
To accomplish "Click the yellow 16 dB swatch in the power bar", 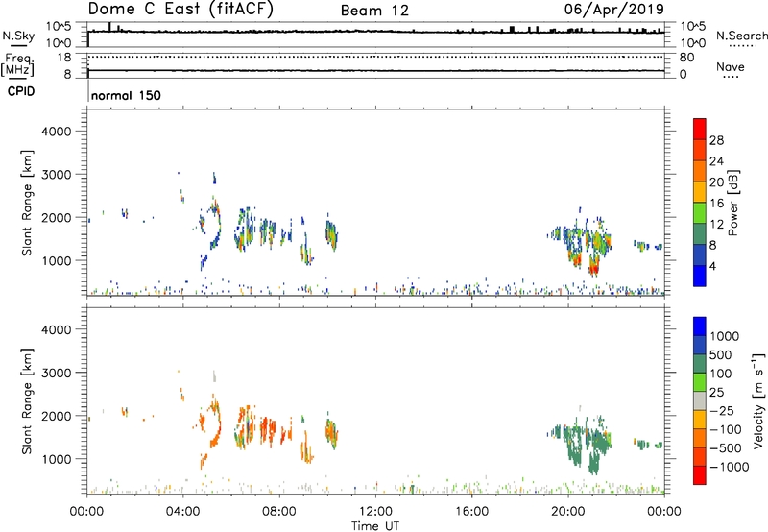I will (700, 192).
